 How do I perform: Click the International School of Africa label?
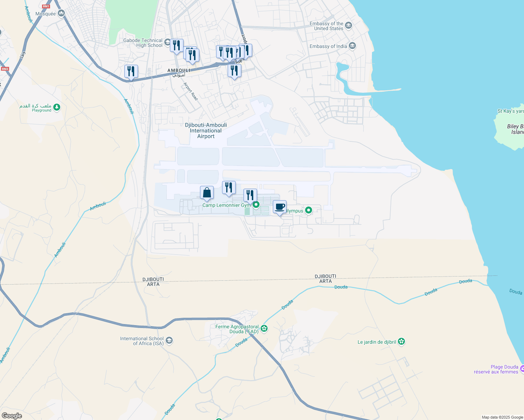tap(142, 341)
